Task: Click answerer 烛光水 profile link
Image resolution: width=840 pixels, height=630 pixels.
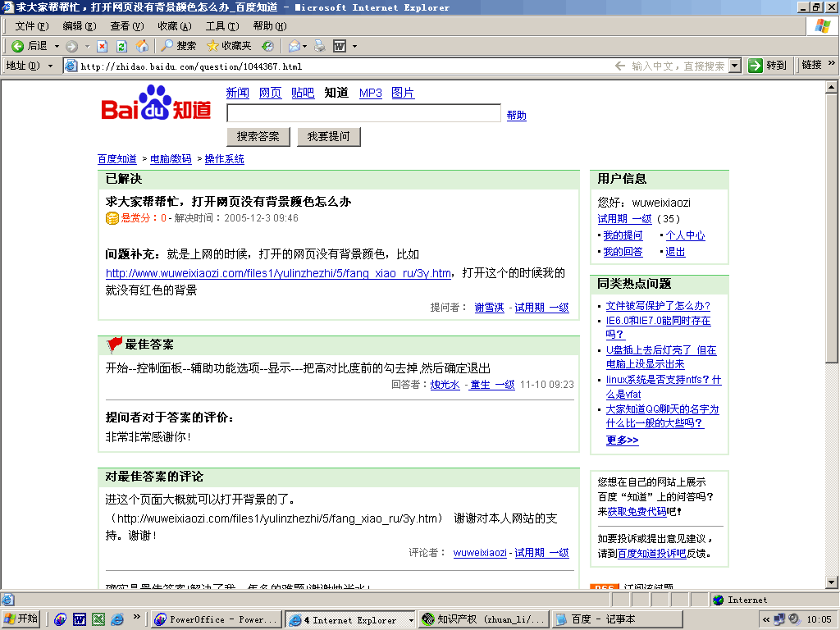Action: tap(445, 385)
